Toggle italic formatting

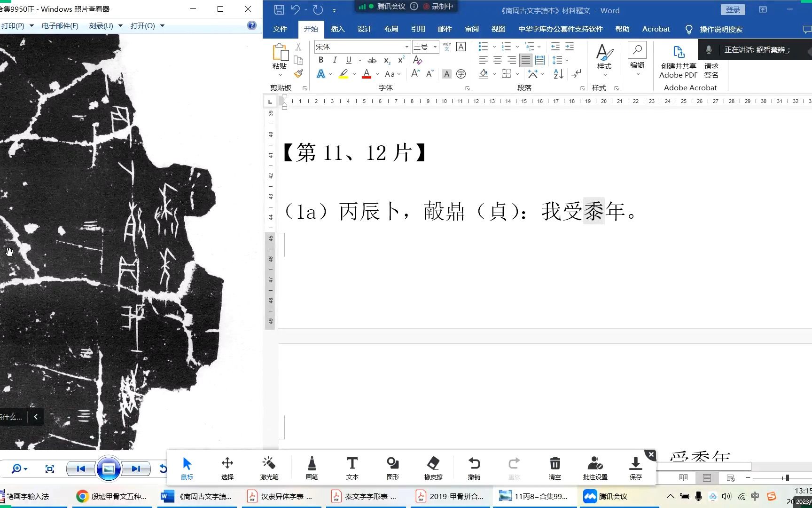point(335,60)
